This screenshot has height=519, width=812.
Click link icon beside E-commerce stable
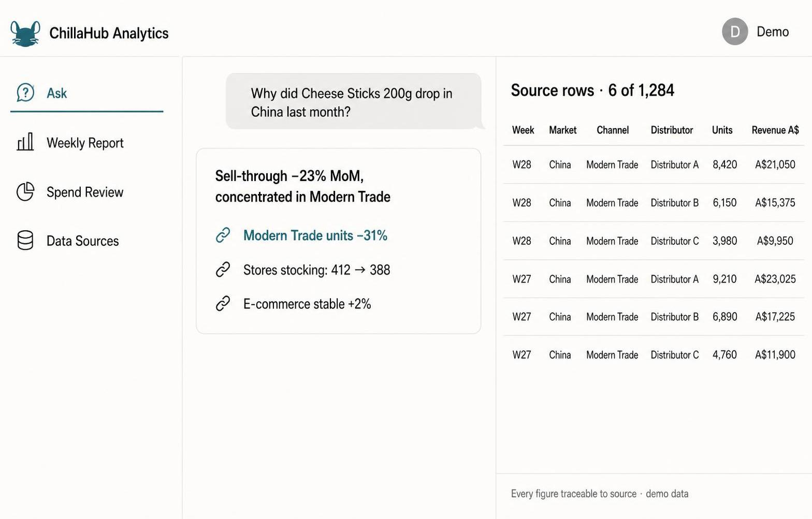tap(223, 304)
